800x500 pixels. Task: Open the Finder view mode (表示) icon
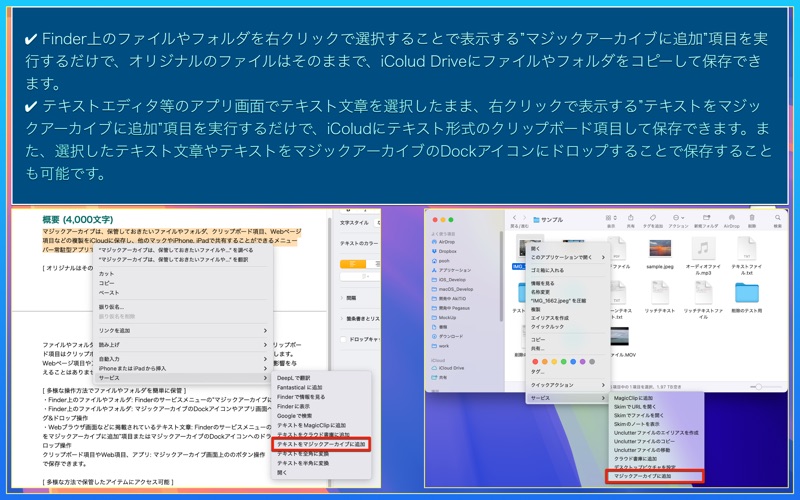coord(611,218)
